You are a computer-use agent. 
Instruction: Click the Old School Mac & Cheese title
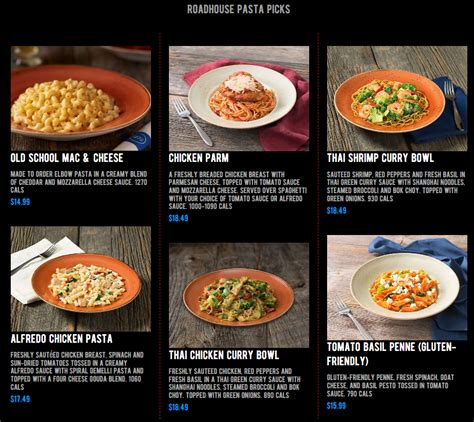(x=67, y=158)
